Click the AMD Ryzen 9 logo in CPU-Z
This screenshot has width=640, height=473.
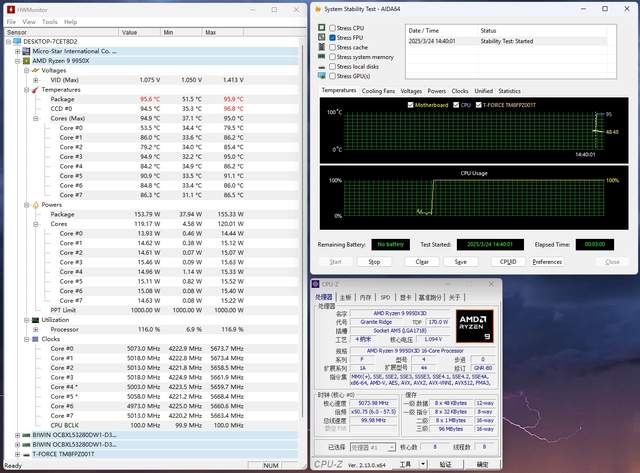click(x=475, y=326)
